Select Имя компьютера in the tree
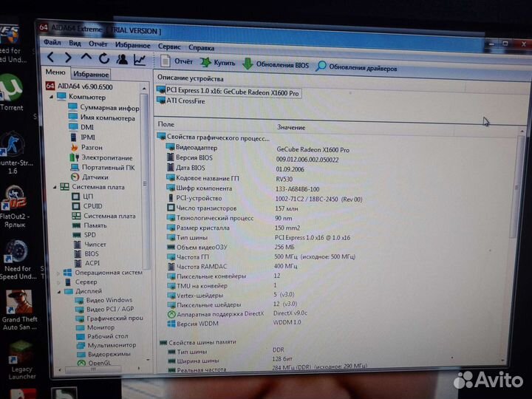The height and width of the screenshot is (399, 532). 102,117
